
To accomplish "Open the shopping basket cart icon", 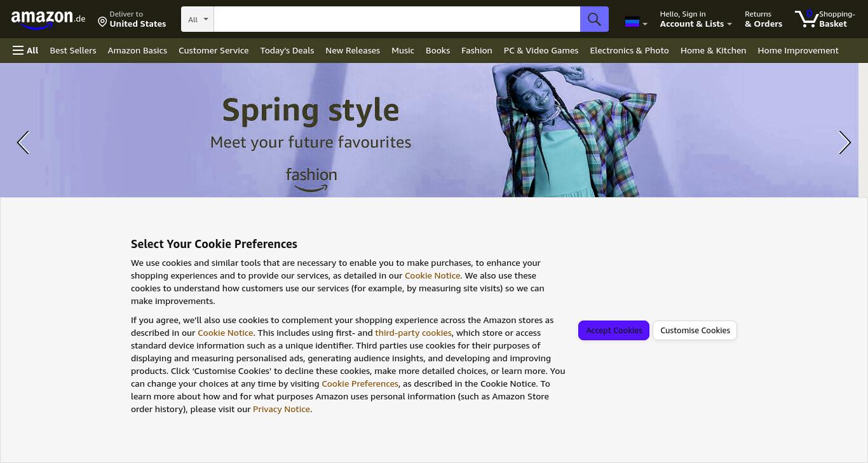I will pos(825,19).
